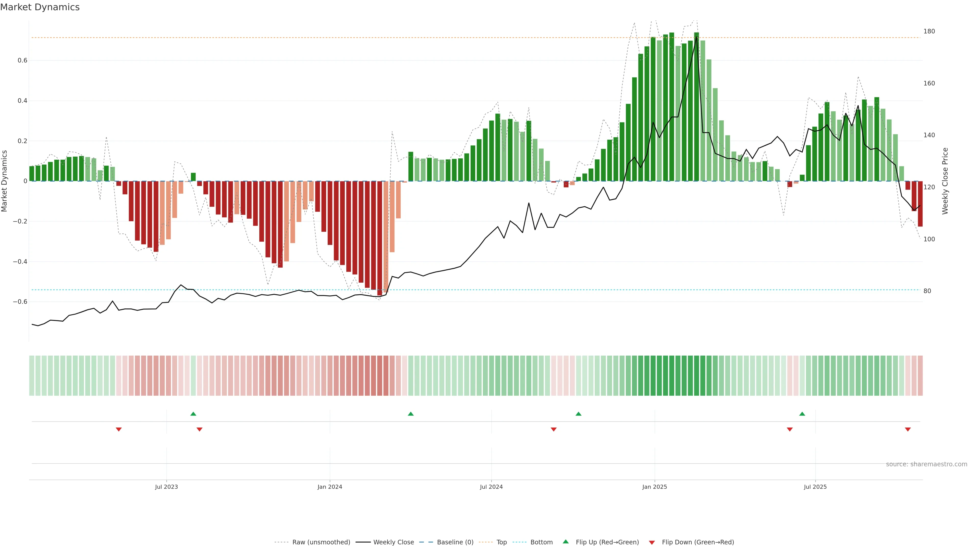Click the flip-down triangle just before Jul 2025
This screenshot has width=980, height=551.
coord(789,429)
